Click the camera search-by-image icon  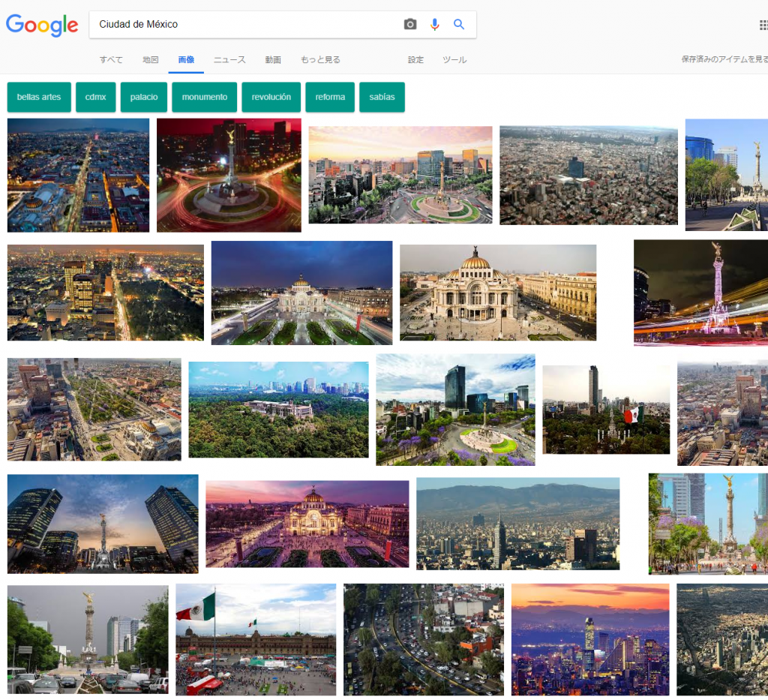(410, 24)
